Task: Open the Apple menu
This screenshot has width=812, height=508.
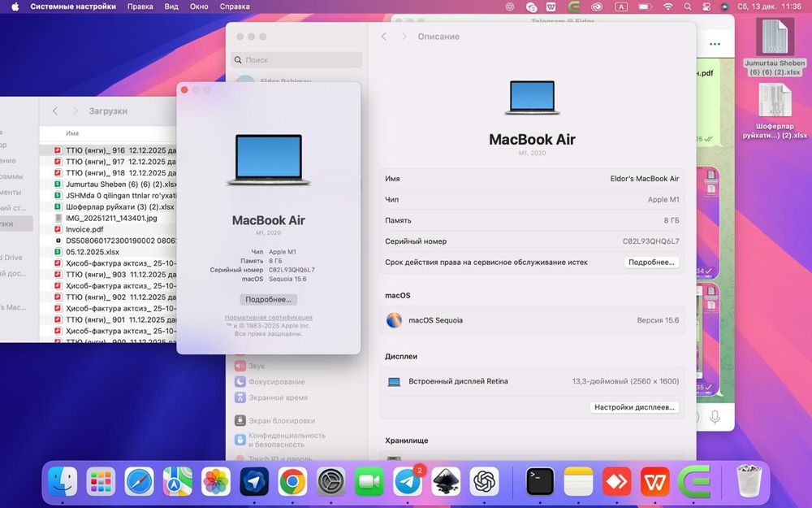Action: tap(15, 7)
